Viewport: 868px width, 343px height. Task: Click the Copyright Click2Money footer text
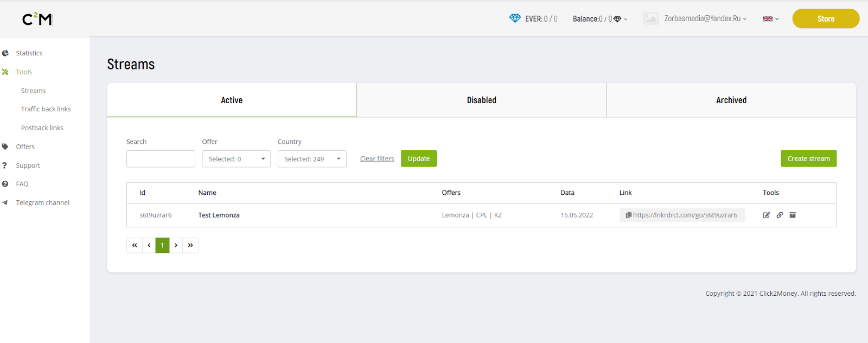pos(781,294)
